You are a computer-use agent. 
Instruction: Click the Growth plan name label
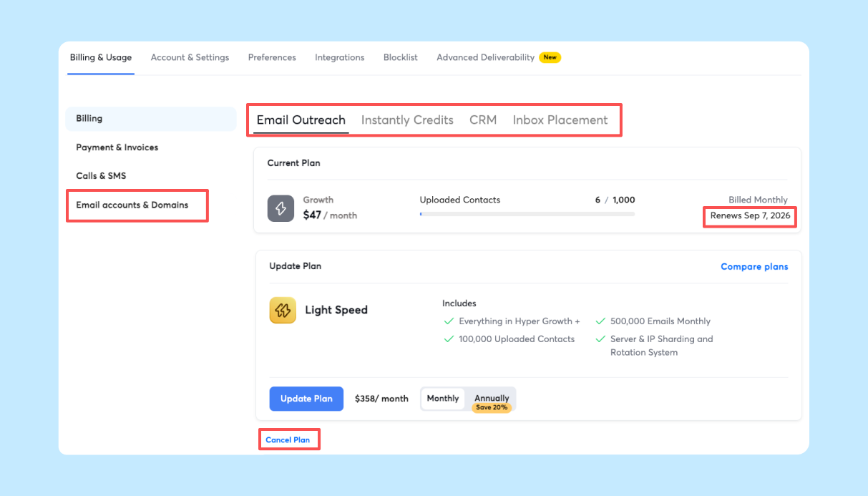point(318,200)
